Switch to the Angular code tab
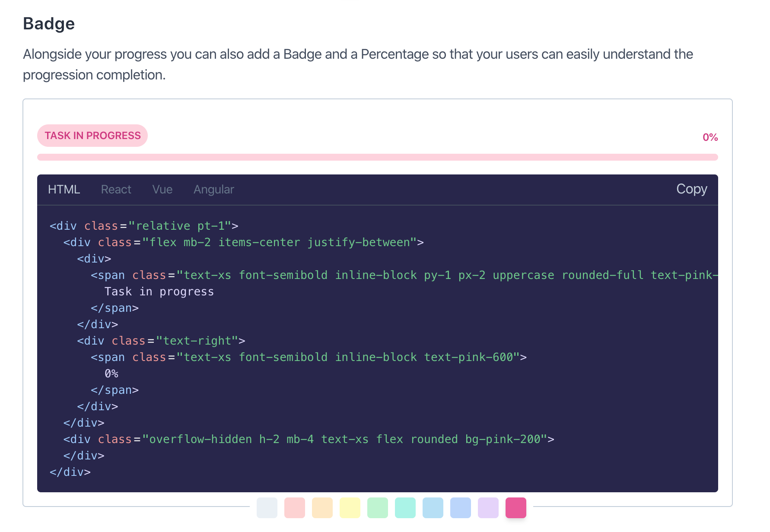The image size is (770, 532). (213, 190)
